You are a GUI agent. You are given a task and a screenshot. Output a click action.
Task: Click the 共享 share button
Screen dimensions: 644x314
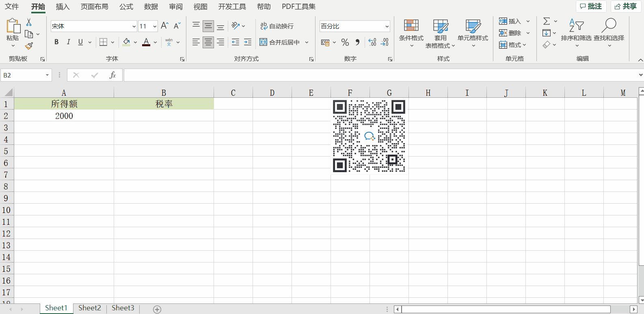tap(626, 6)
